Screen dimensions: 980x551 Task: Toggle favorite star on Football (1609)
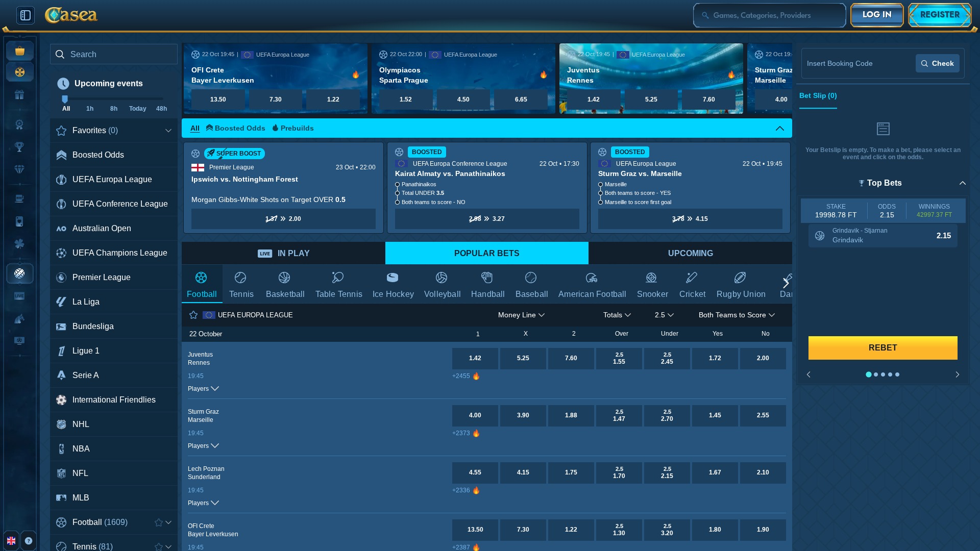159,522
